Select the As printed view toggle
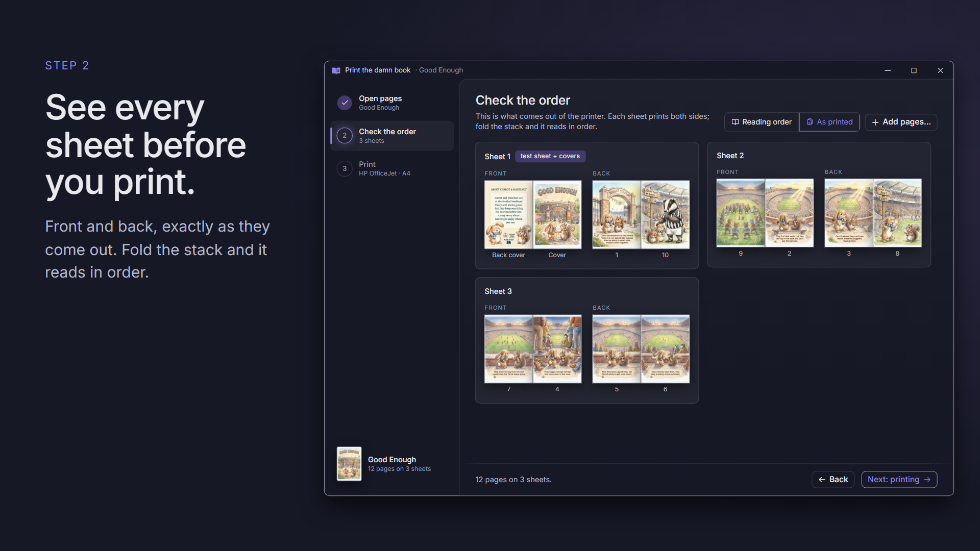Viewport: 980px width, 551px height. click(829, 122)
